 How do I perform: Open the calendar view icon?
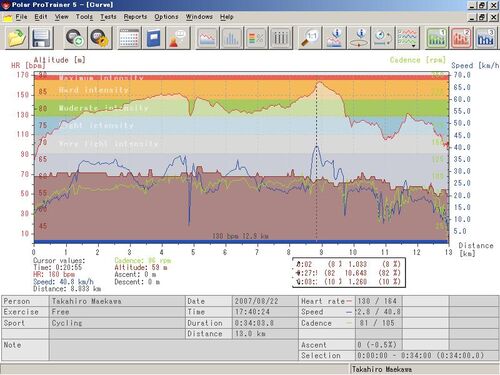[x=129, y=38]
